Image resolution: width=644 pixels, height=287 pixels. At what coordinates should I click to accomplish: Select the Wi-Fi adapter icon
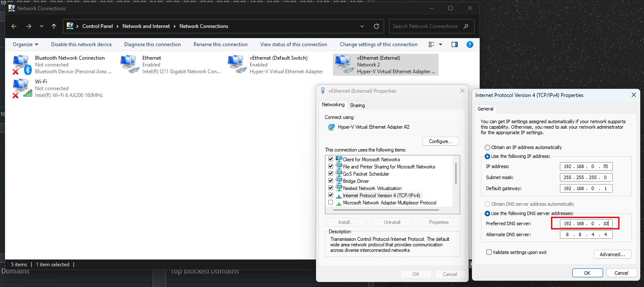pyautogui.click(x=22, y=88)
